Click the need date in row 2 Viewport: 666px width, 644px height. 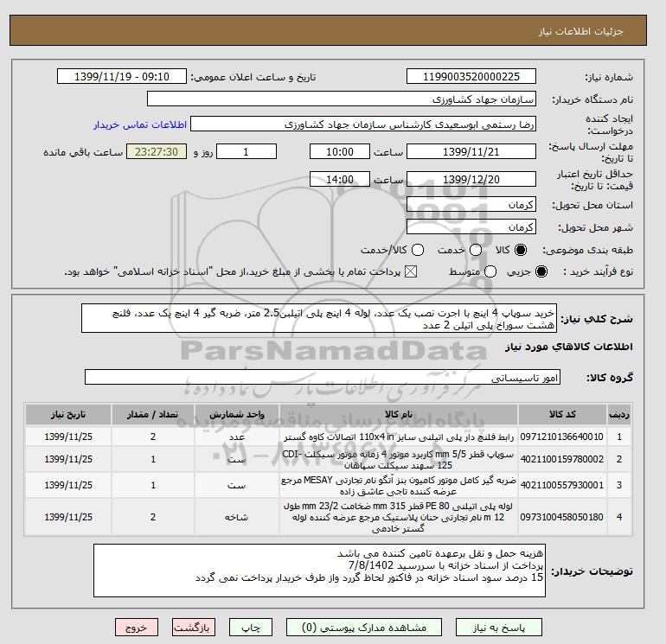68,459
